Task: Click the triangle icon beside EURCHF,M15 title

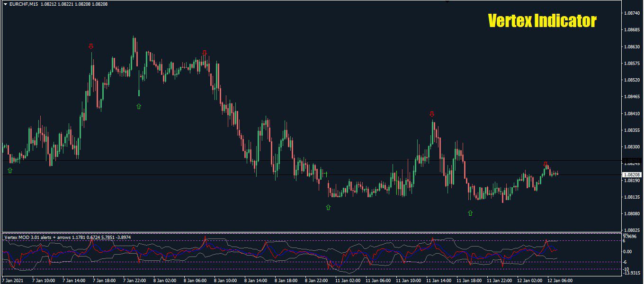Action: coord(5,4)
